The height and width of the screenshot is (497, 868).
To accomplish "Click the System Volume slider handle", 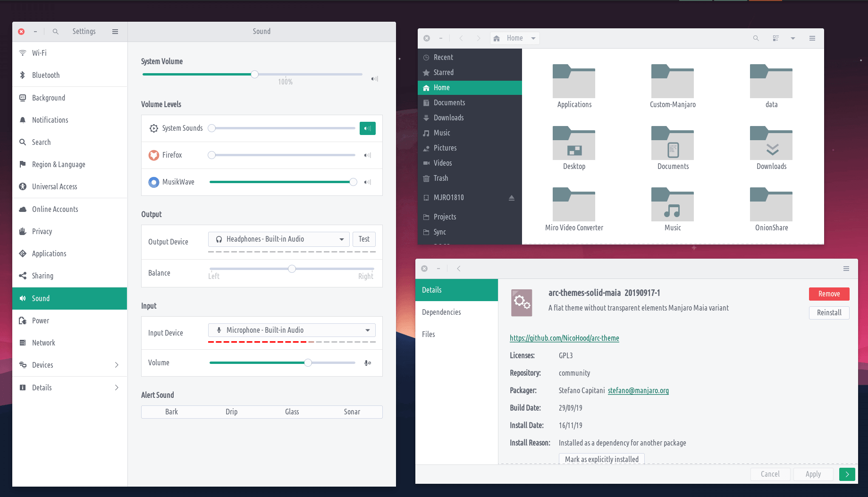I will pyautogui.click(x=255, y=74).
